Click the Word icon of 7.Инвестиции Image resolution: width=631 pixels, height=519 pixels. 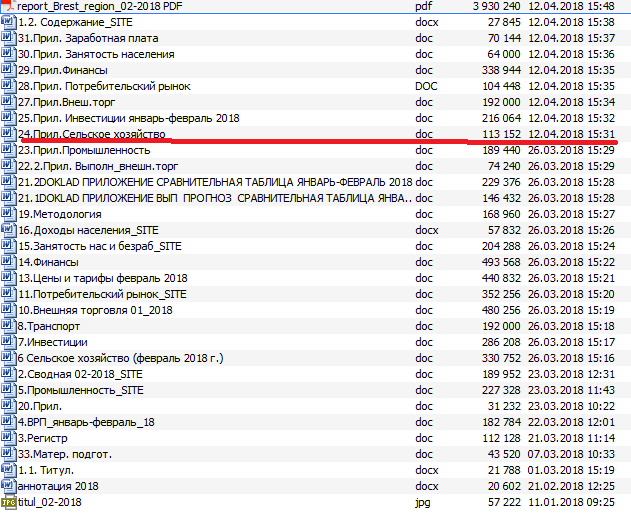coord(8,342)
